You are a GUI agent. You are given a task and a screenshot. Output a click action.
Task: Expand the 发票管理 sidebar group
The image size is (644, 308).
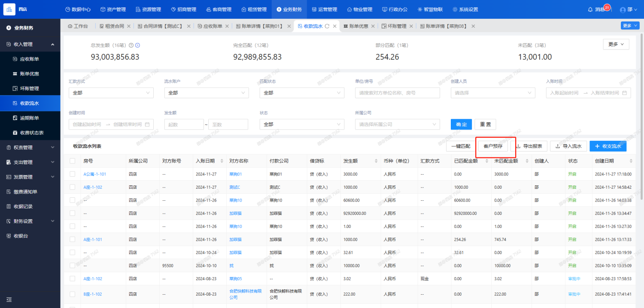tap(30, 177)
